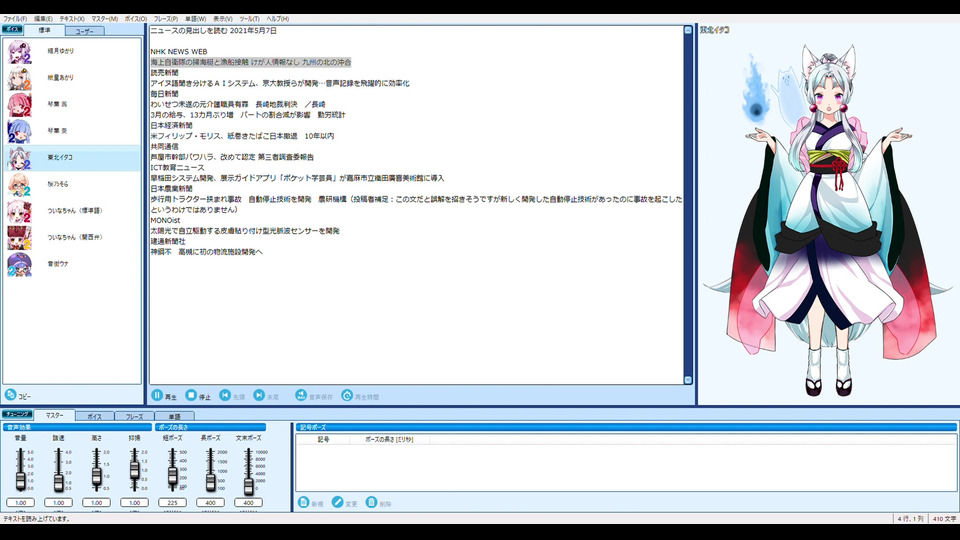Focus the 抑揚 value field
The width and height of the screenshot is (960, 540).
134,503
